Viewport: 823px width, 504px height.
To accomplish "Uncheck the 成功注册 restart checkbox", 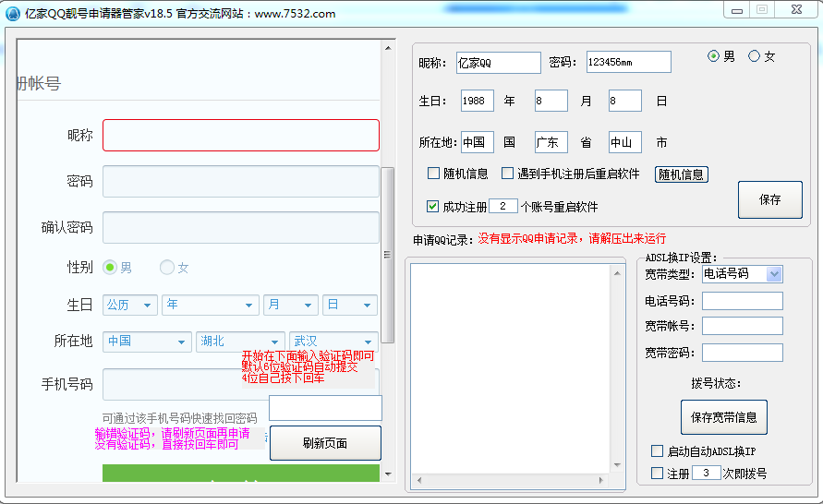I will click(x=433, y=207).
